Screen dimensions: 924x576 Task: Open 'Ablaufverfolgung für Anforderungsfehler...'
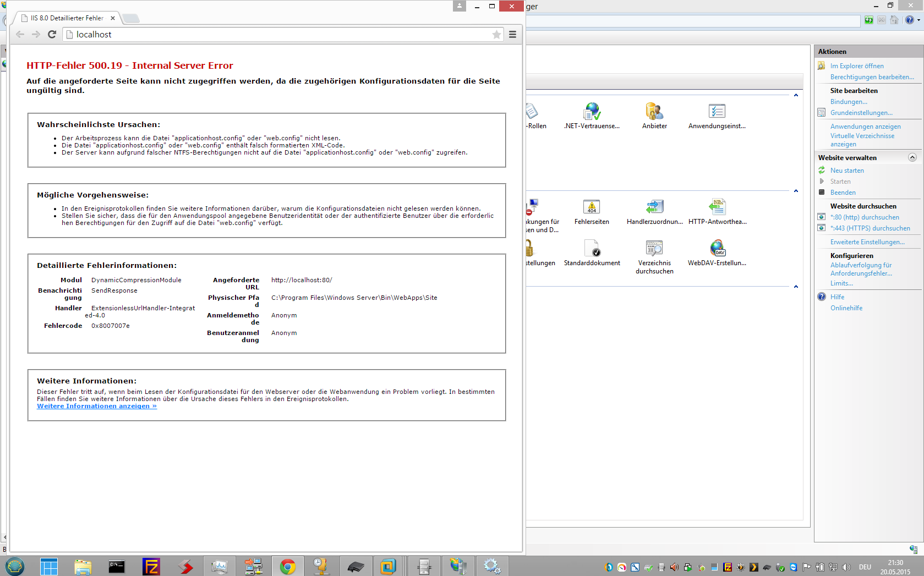click(861, 269)
